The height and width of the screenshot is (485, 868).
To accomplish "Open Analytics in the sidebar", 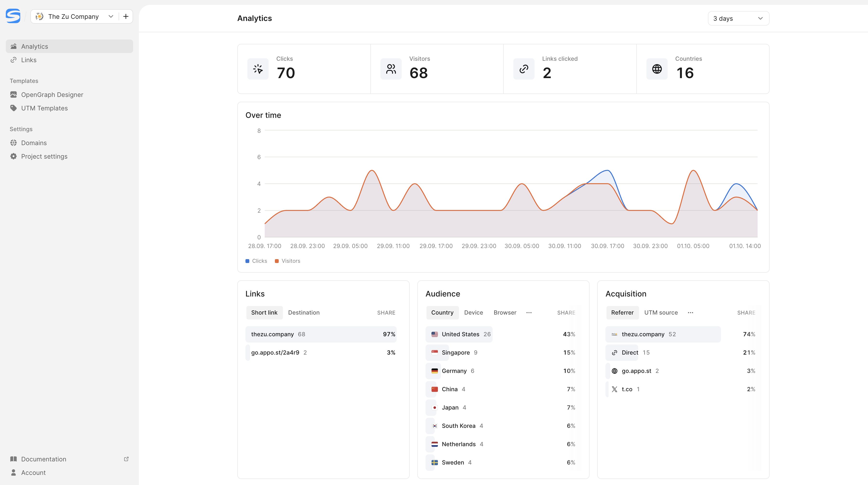I will click(69, 47).
